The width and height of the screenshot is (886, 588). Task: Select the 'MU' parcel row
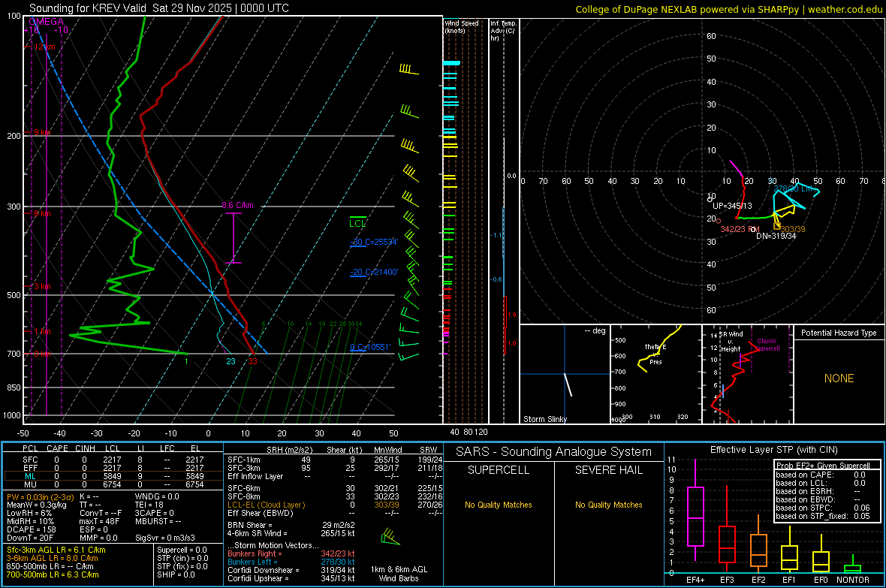[112, 484]
